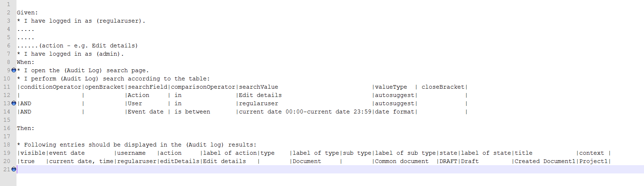The image size is (644, 186).
Task: Click 'current date 00:00-current date 23:59' value
Action: [x=305, y=112]
